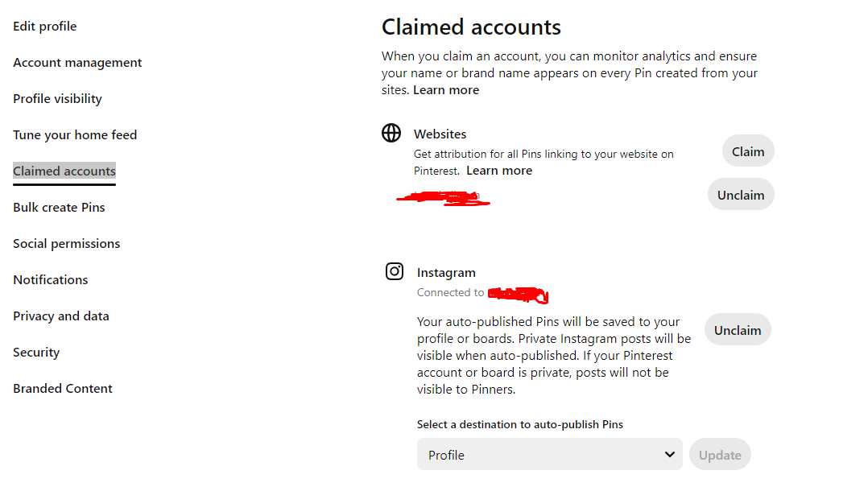Open Privacy and data settings

[x=61, y=316]
